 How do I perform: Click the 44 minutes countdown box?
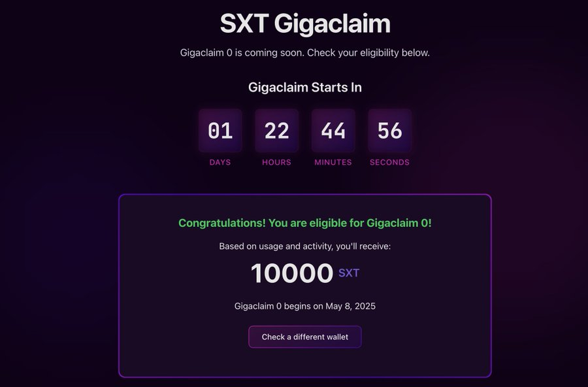[x=333, y=131]
